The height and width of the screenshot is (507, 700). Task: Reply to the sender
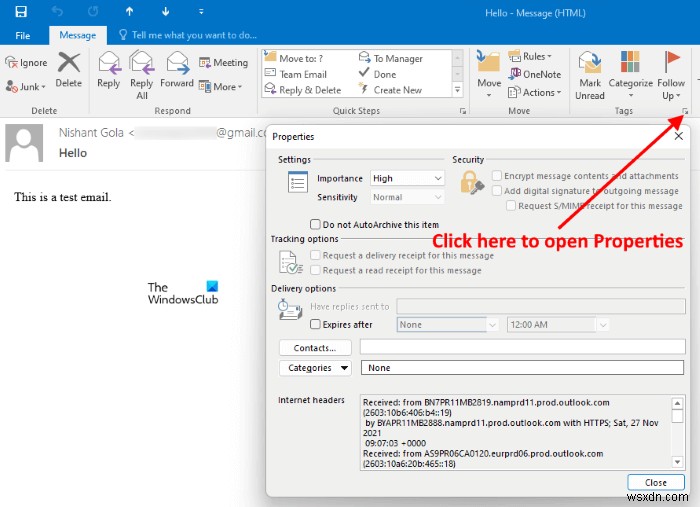coord(108,70)
